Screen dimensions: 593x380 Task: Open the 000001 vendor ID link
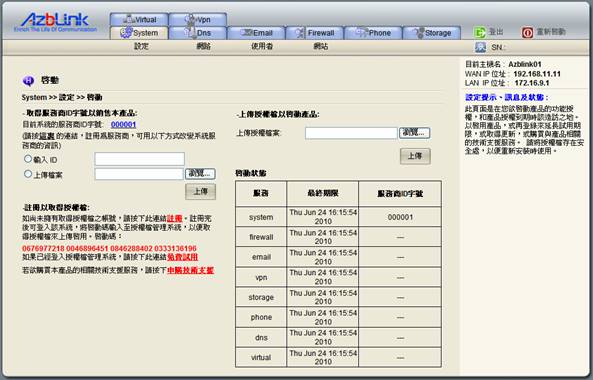pos(123,124)
